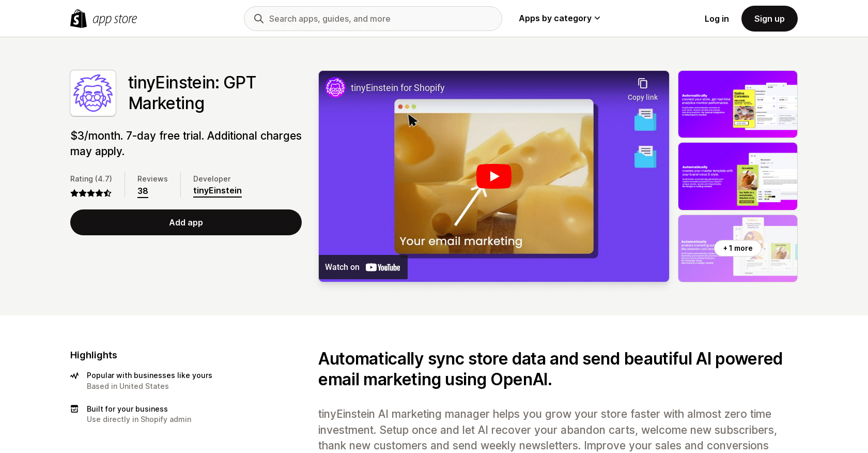Click the search magnifier icon
Image resolution: width=868 pixels, height=453 pixels.
click(x=259, y=19)
